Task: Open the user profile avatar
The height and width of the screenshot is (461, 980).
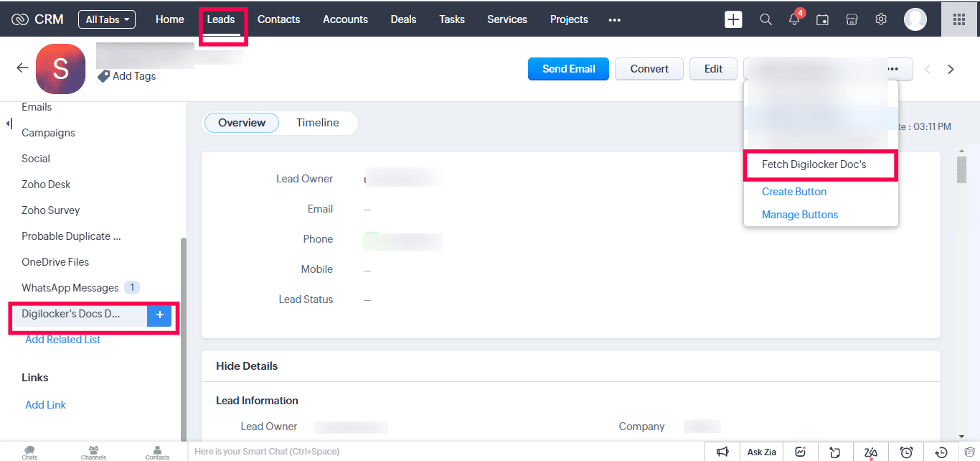Action: pyautogui.click(x=915, y=19)
